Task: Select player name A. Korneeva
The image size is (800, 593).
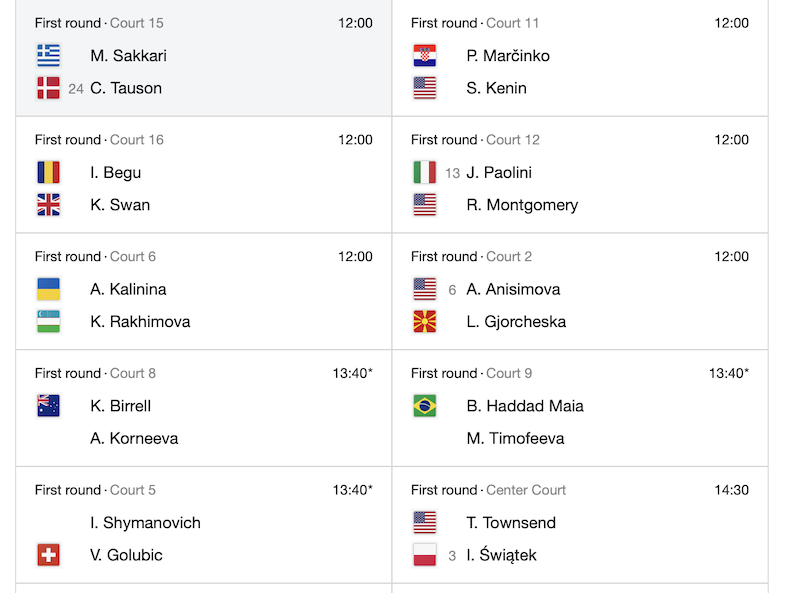Action: tap(134, 438)
